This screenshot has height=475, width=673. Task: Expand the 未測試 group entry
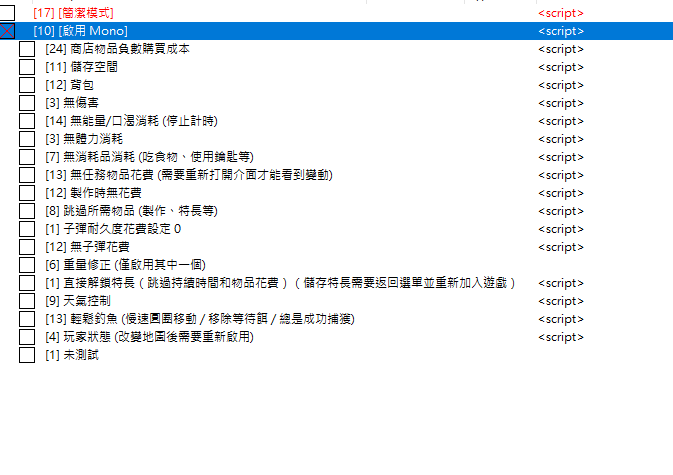point(27,355)
